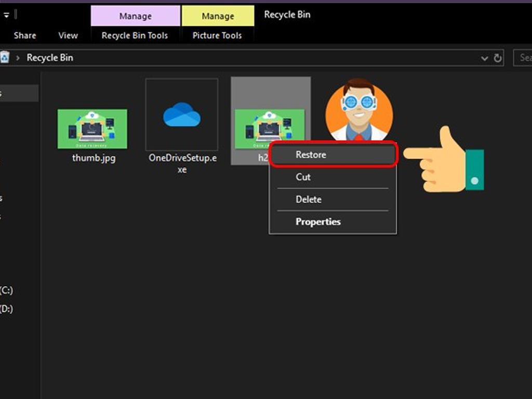Viewport: 532px width, 399px height.
Task: Open Properties from the context menu
Action: [318, 222]
